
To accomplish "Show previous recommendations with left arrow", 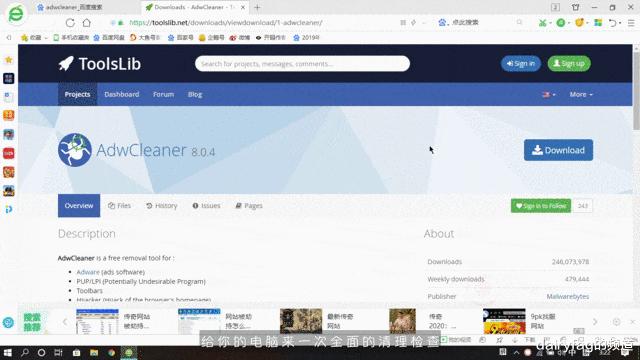I will pos(65,322).
